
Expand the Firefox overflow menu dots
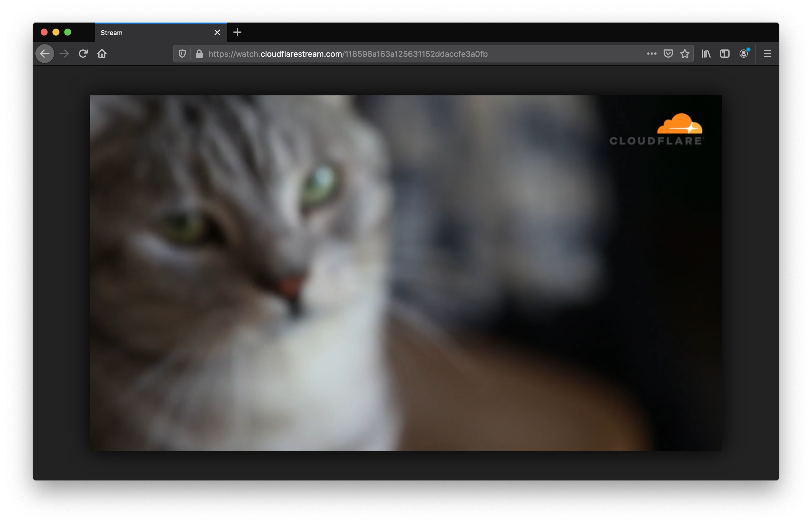[x=652, y=53]
